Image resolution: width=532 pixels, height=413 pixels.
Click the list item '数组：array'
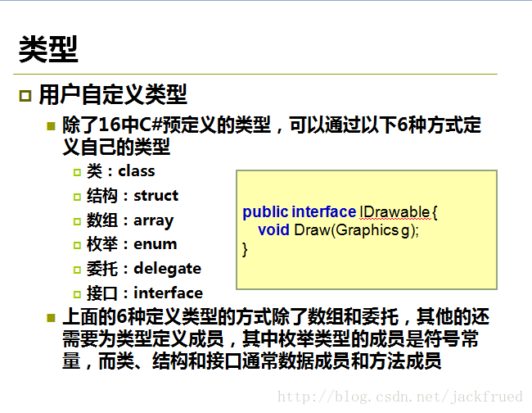(x=130, y=220)
